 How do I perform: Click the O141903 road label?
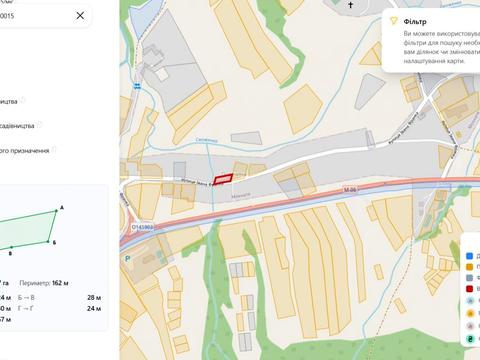[x=142, y=227]
